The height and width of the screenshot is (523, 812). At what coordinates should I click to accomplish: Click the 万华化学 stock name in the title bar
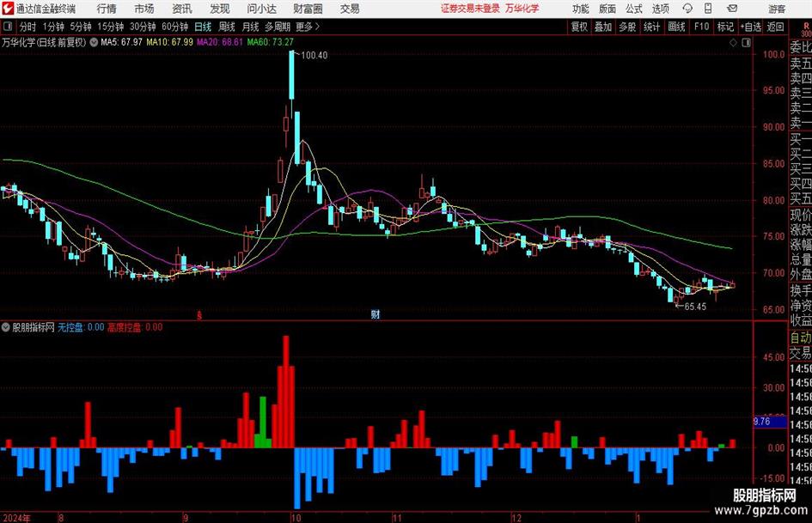(x=522, y=9)
